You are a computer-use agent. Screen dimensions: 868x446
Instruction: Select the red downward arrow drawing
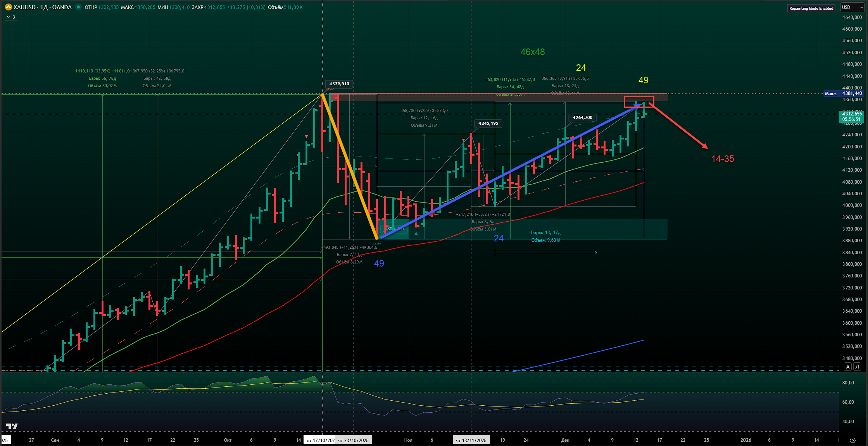[x=678, y=126]
